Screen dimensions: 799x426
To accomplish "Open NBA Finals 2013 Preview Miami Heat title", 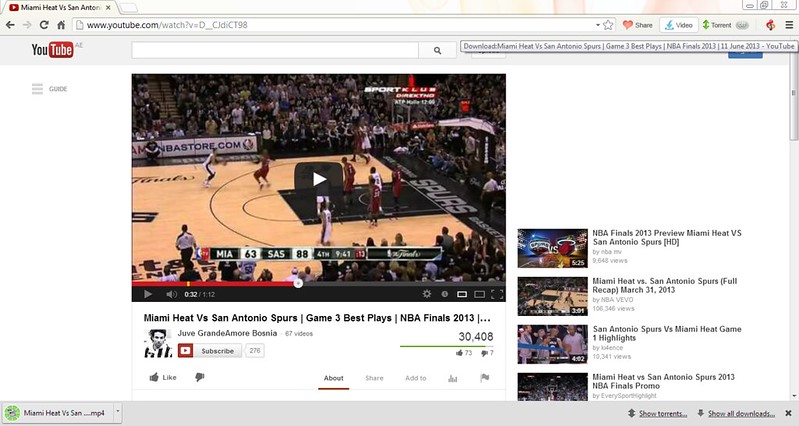I will pyautogui.click(x=667, y=237).
